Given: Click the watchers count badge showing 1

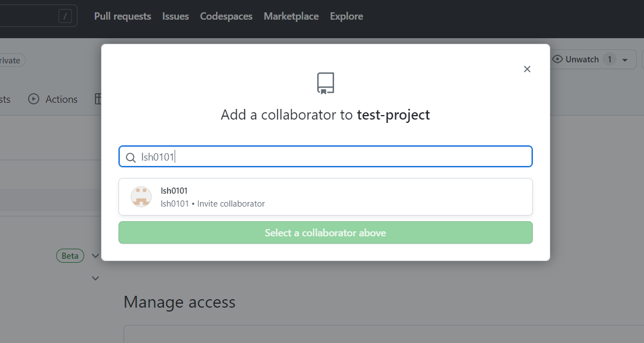Looking at the screenshot, I should click(610, 60).
